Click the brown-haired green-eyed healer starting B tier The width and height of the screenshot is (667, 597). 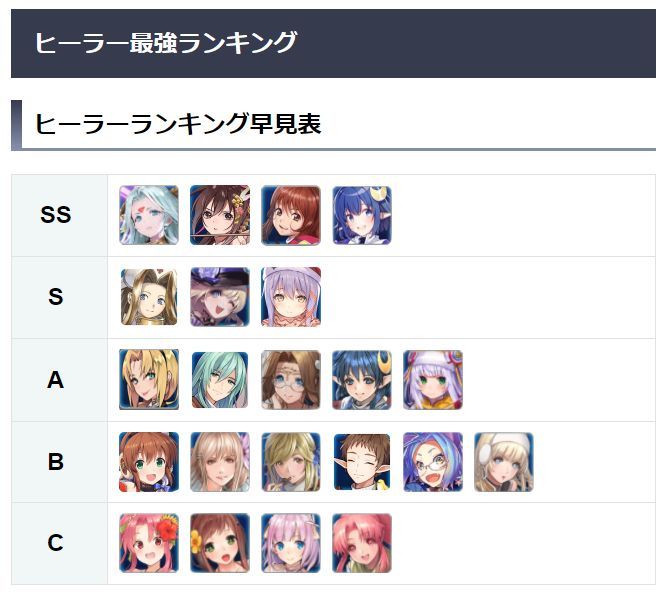149,462
